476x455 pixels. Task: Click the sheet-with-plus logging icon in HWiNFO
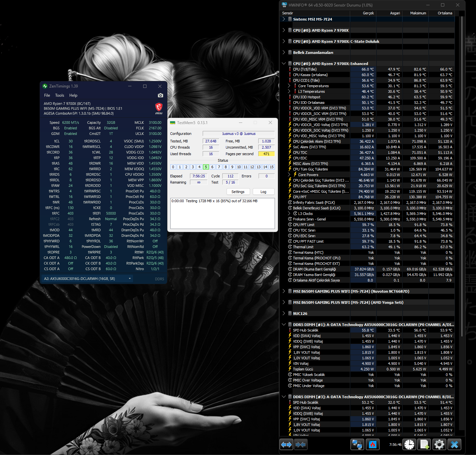(x=424, y=445)
